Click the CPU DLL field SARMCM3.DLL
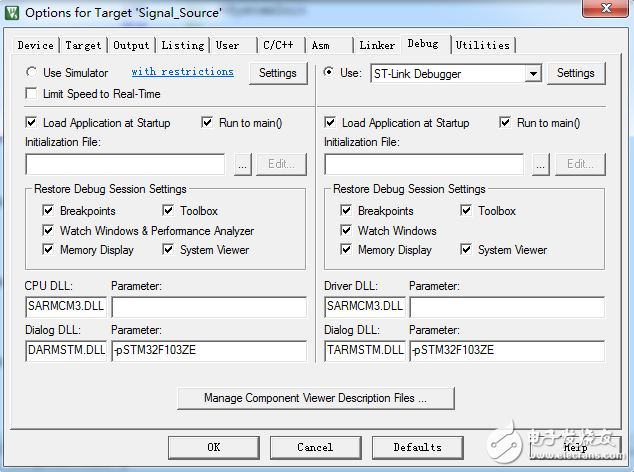This screenshot has height=472, width=634. 66,307
